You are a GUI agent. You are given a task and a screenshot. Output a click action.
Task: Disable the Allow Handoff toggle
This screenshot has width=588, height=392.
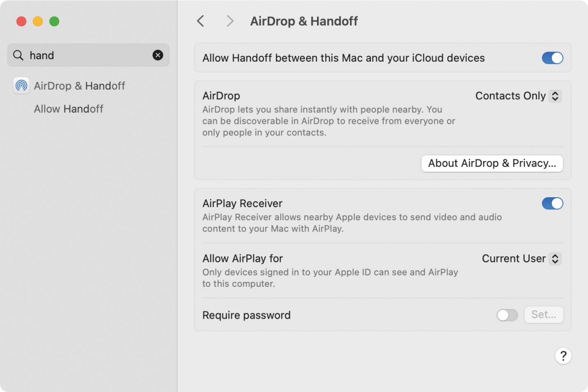[x=553, y=58]
